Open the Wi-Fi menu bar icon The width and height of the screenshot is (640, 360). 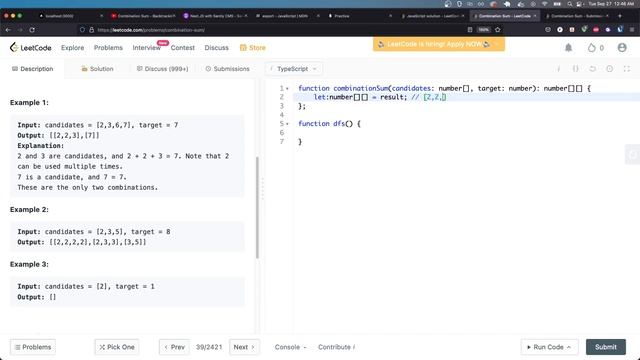[544, 4]
